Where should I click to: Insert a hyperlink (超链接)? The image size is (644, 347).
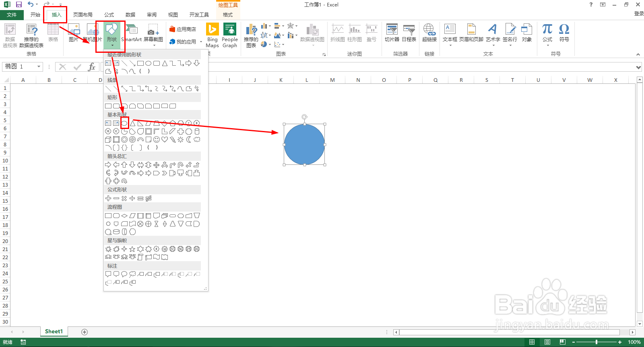point(429,33)
